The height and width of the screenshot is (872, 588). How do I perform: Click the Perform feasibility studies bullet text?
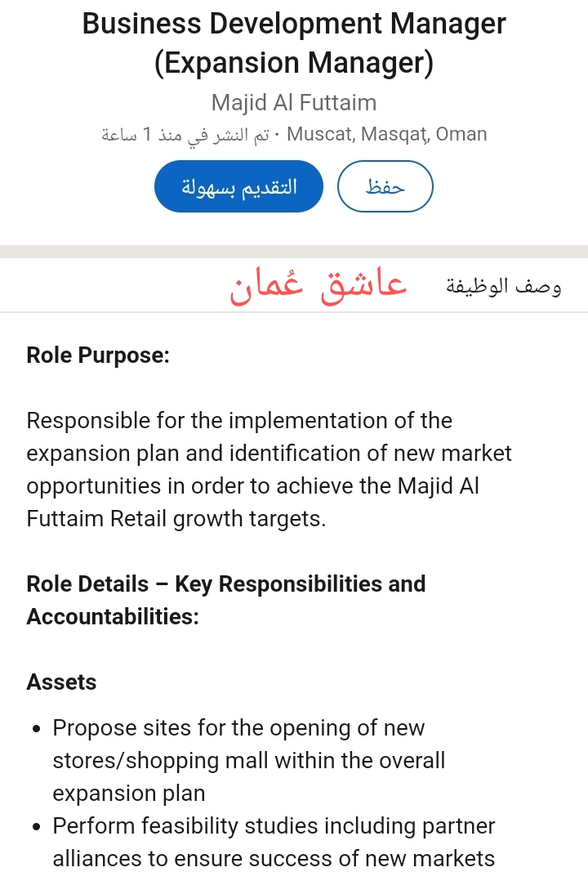tap(274, 842)
